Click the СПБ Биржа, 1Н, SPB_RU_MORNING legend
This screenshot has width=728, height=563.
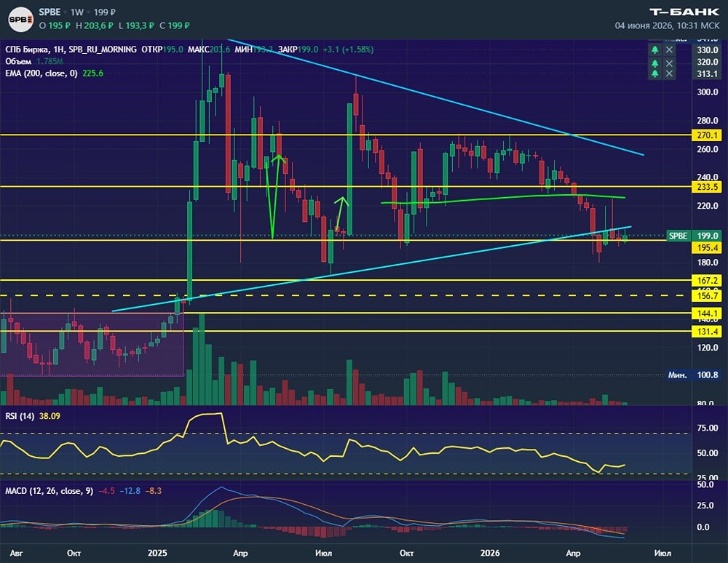point(71,49)
